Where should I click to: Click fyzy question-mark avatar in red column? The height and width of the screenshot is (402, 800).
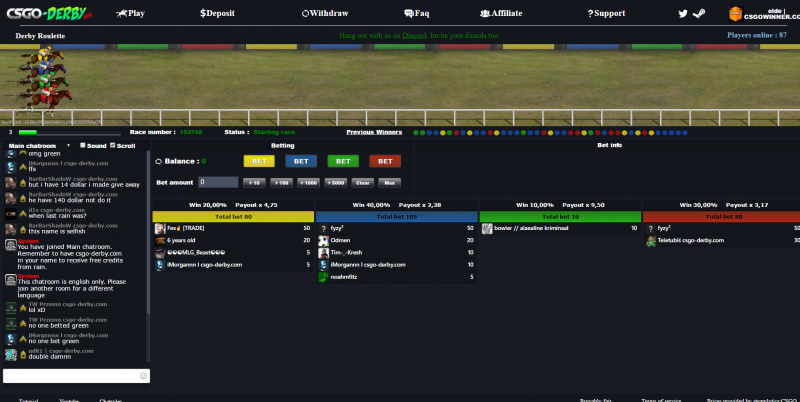(651, 228)
